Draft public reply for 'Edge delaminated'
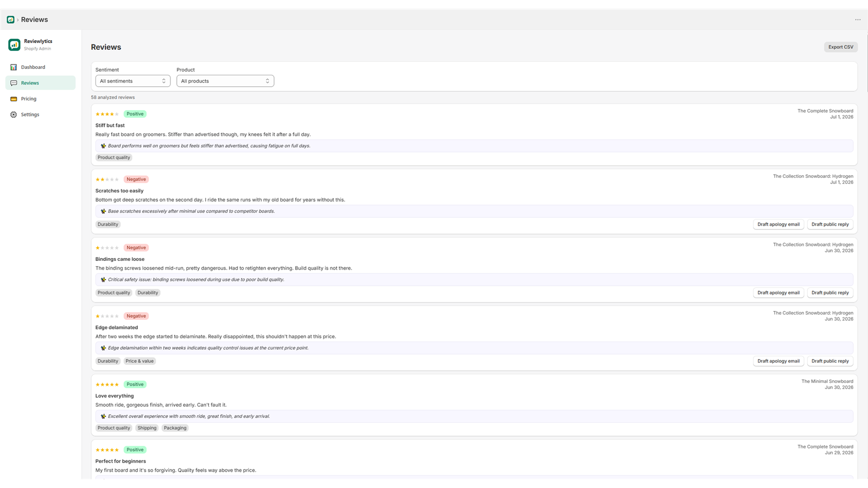This screenshot has width=868, height=488. (830, 361)
